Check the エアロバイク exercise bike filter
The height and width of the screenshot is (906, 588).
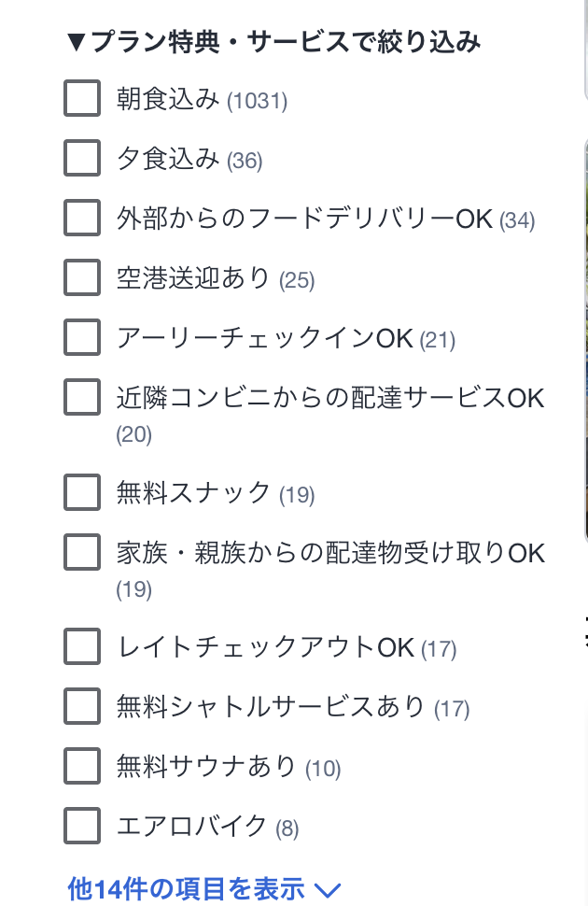(82, 826)
